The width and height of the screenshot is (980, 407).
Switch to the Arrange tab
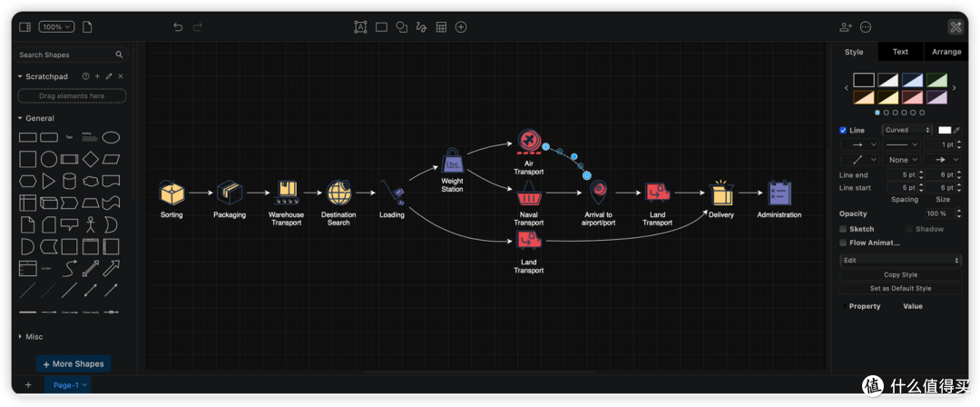(x=946, y=52)
